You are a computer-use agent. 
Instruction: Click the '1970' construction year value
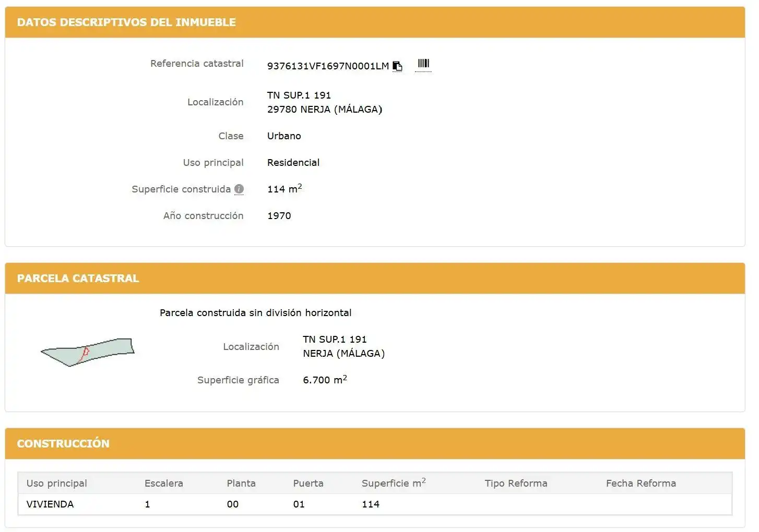click(279, 216)
